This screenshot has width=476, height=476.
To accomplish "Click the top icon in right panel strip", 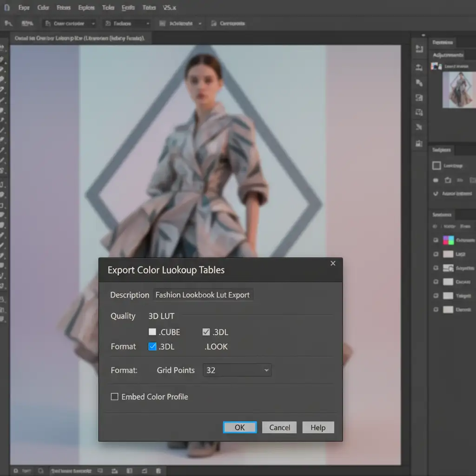I will 419,48.
